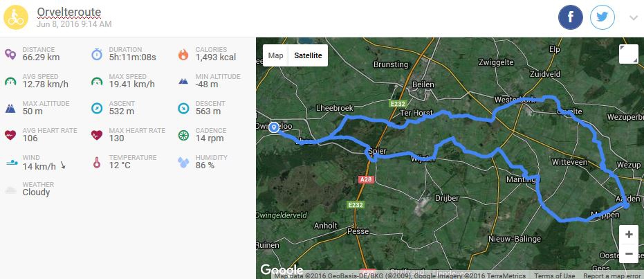The width and height of the screenshot is (644, 279).
Task: Click Report a map error link
Action: tap(611, 276)
